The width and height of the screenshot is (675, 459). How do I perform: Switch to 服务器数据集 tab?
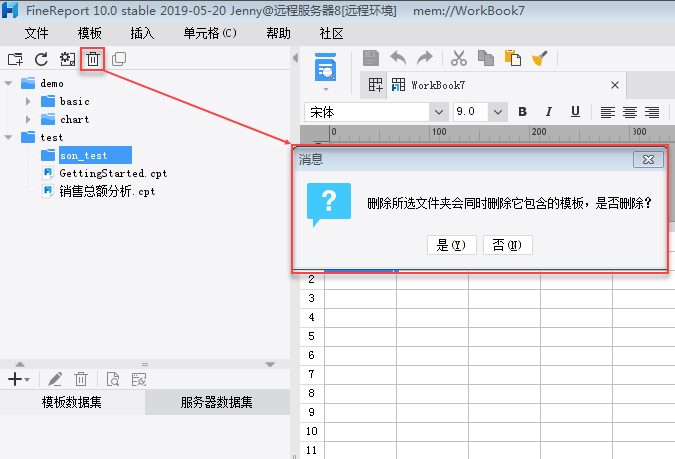coord(217,402)
